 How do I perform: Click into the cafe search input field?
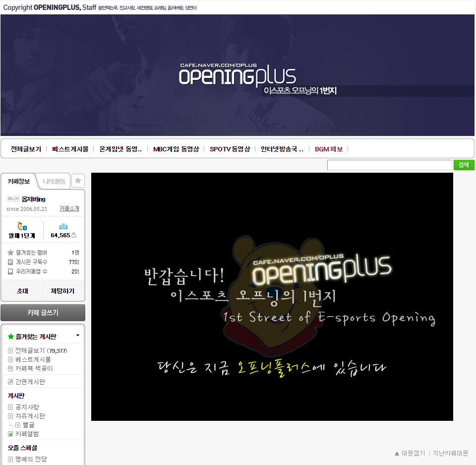390,165
